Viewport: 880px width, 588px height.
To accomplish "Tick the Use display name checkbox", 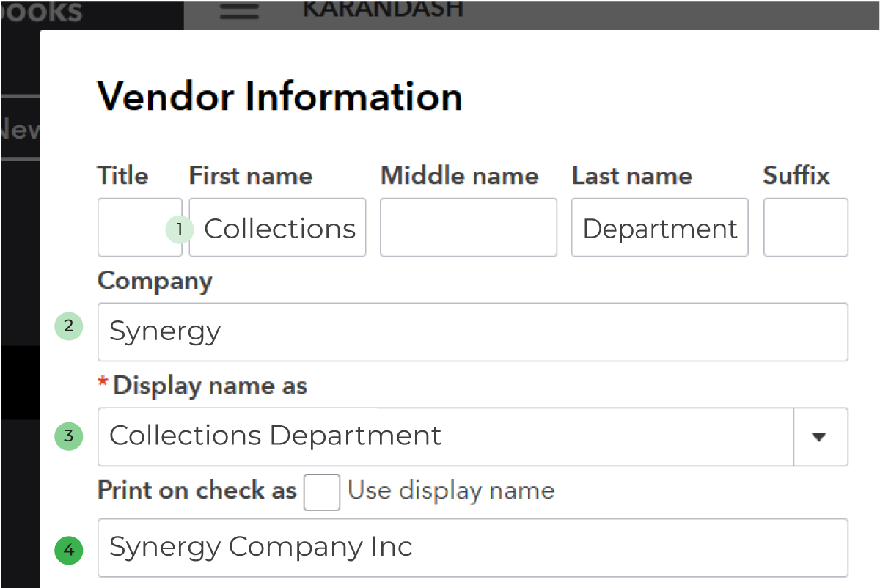I will [322, 491].
